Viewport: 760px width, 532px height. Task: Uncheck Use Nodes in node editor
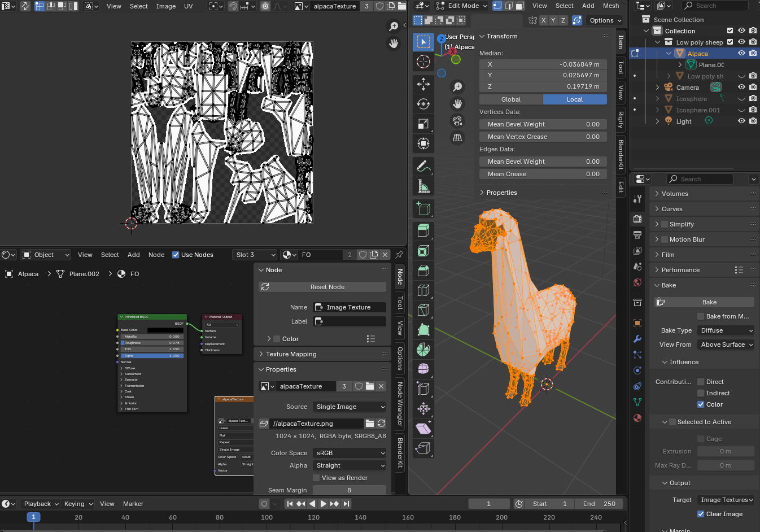point(176,255)
